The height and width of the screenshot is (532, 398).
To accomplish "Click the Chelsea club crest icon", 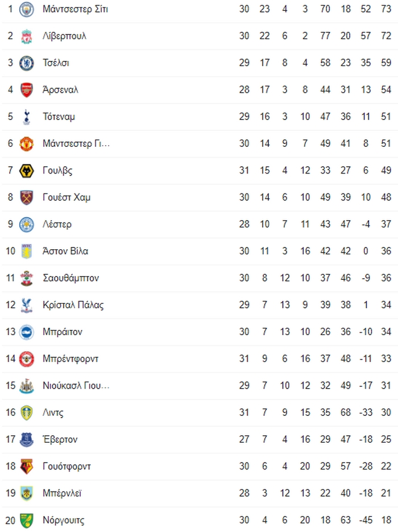I will [27, 63].
